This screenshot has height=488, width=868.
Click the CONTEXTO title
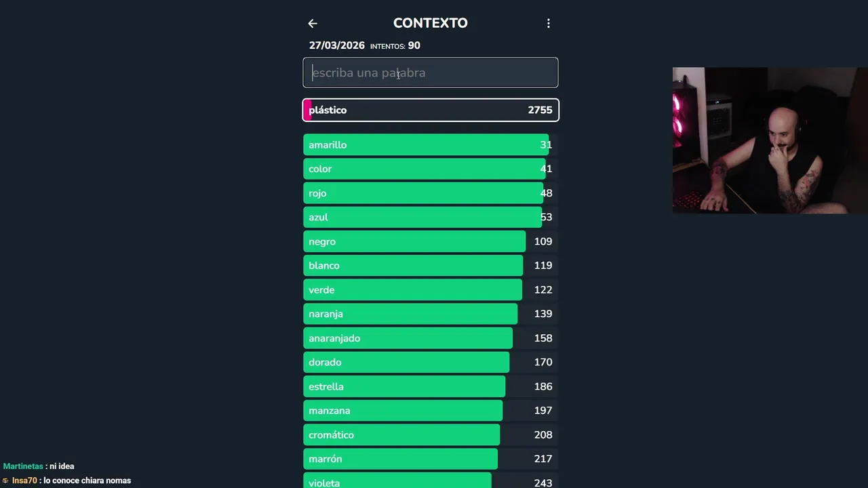[431, 23]
